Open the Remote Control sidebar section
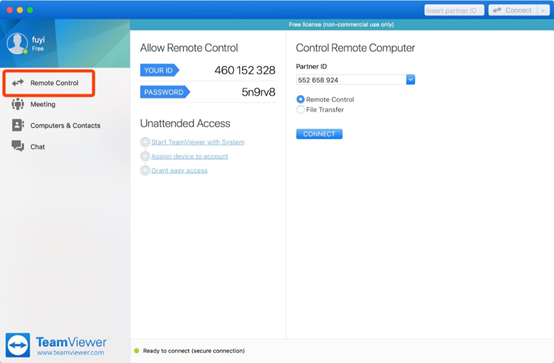The height and width of the screenshot is (363, 554). [48, 83]
